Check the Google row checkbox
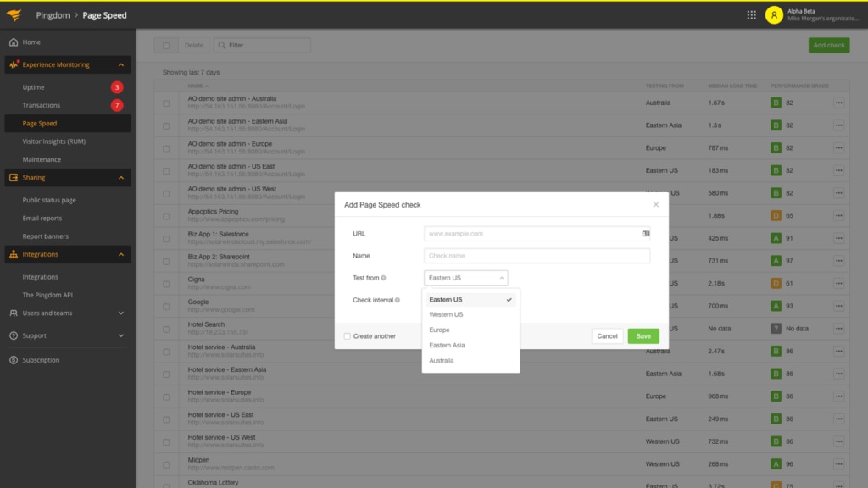The image size is (868, 488). pos(166,307)
